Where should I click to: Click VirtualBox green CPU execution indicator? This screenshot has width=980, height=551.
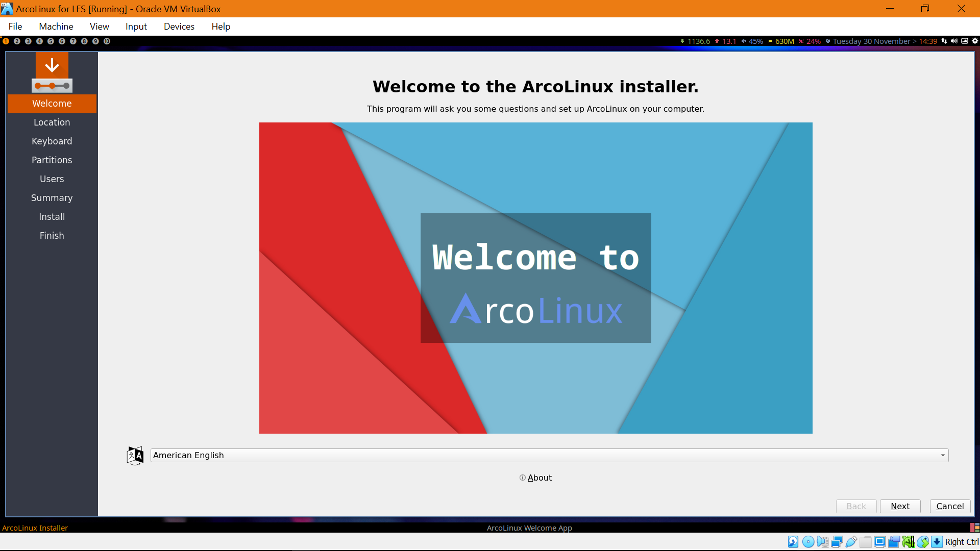tap(908, 542)
